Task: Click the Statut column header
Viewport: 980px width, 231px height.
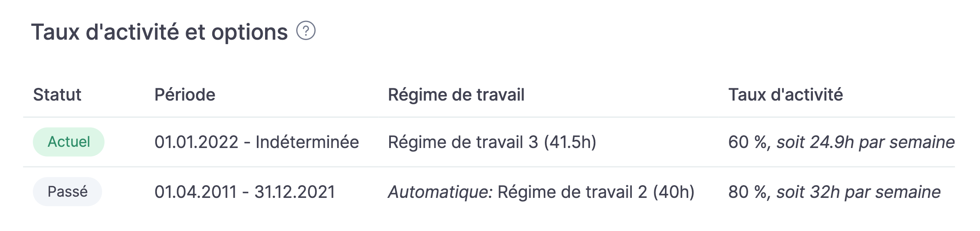Action: 57,95
